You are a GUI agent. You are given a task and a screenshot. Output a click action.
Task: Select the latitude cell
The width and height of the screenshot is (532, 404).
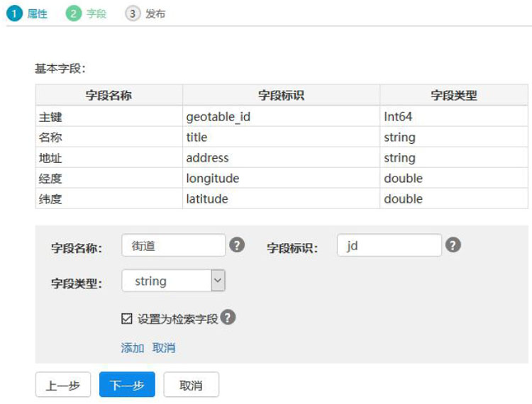coord(282,198)
